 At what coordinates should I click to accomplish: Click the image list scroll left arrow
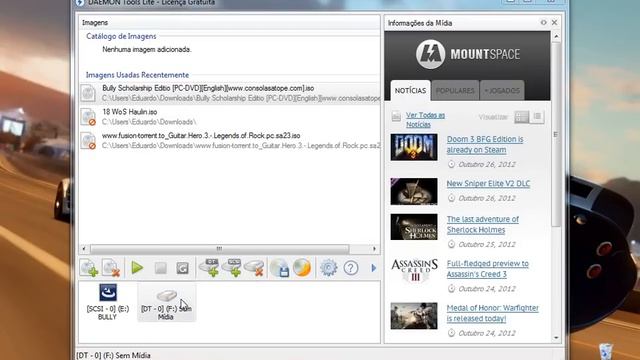click(84, 249)
